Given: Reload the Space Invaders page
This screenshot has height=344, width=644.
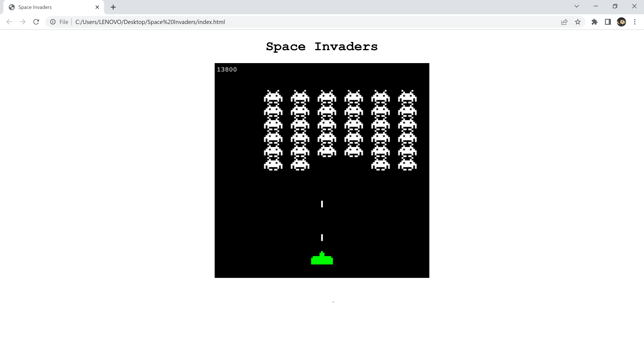Looking at the screenshot, I should [x=36, y=22].
